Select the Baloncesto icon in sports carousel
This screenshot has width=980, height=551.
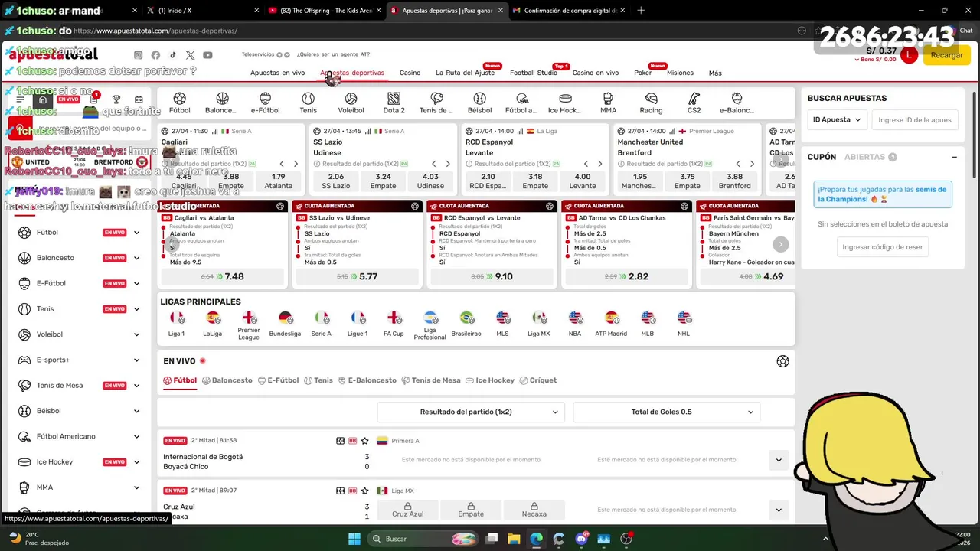222,103
